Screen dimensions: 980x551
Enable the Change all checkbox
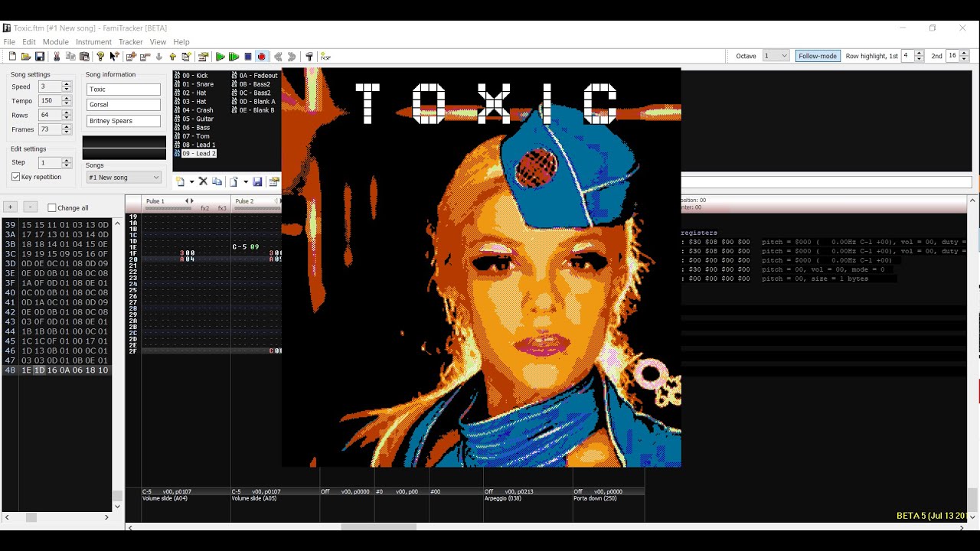(52, 207)
